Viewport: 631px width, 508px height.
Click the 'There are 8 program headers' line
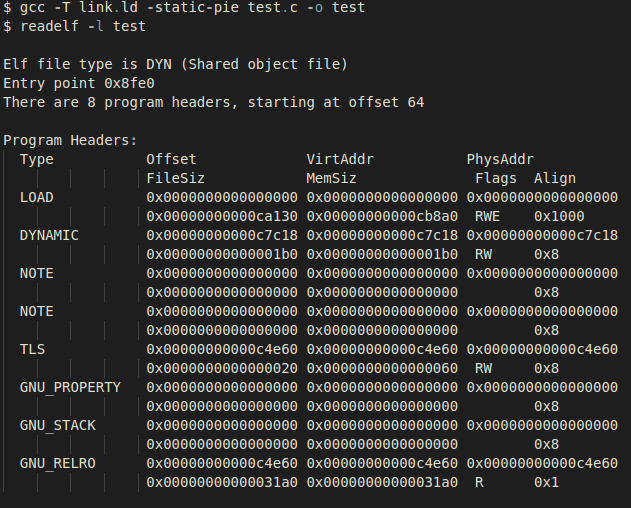213,102
